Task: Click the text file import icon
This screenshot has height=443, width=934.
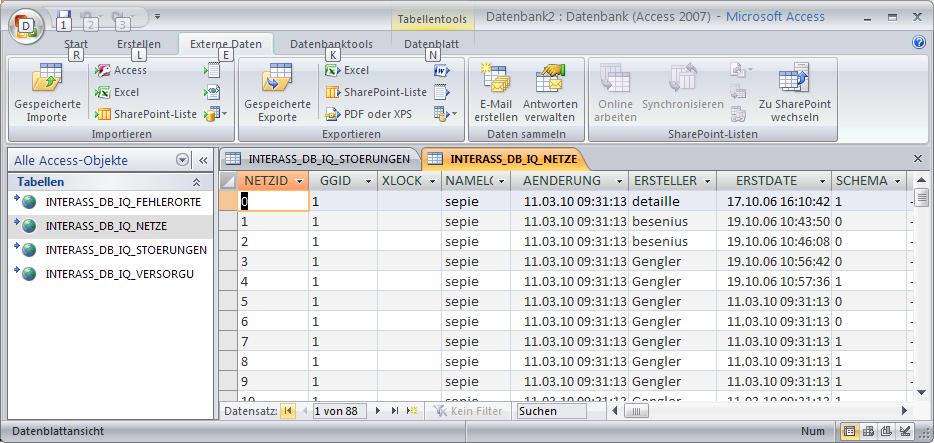Action: pos(212,70)
